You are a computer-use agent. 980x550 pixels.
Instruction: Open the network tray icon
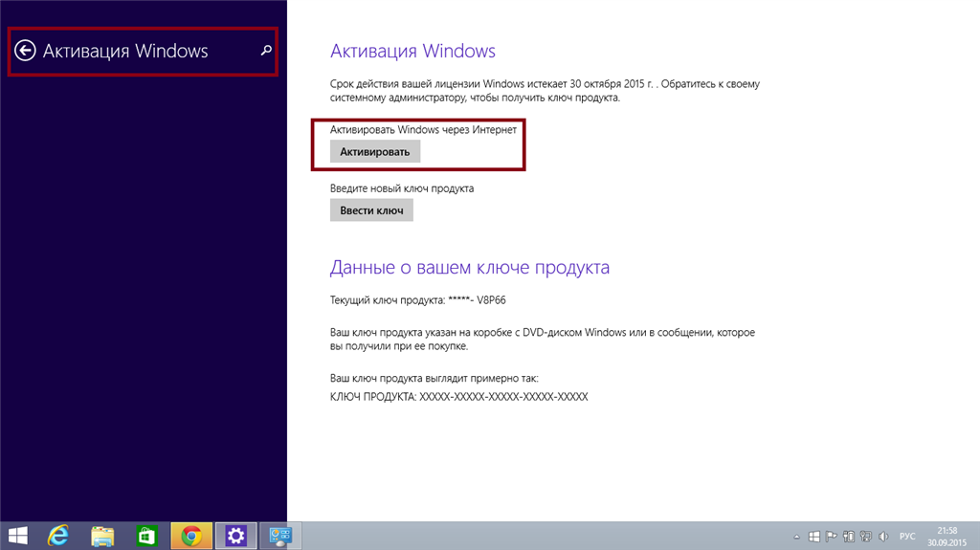pos(866,537)
